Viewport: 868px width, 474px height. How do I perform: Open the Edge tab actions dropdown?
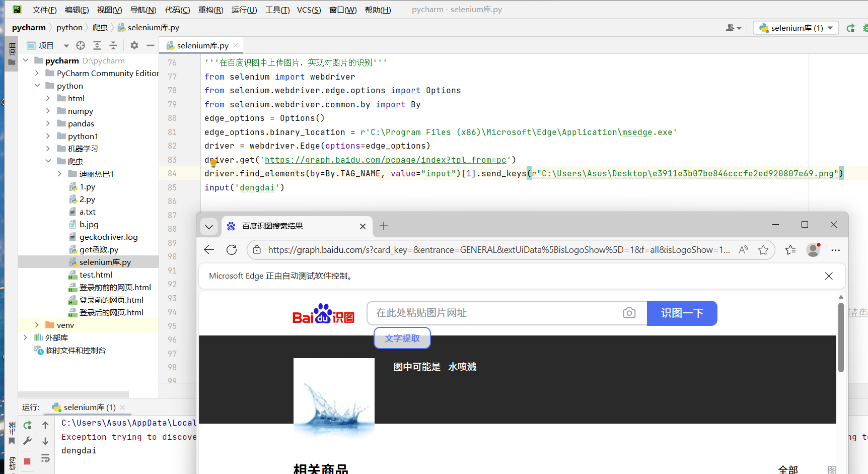pos(209,227)
